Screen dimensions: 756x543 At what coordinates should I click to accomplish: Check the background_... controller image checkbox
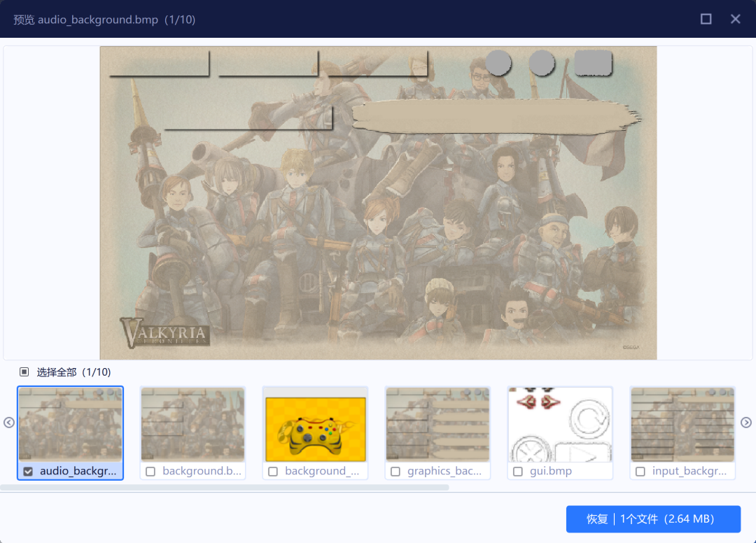tap(273, 471)
